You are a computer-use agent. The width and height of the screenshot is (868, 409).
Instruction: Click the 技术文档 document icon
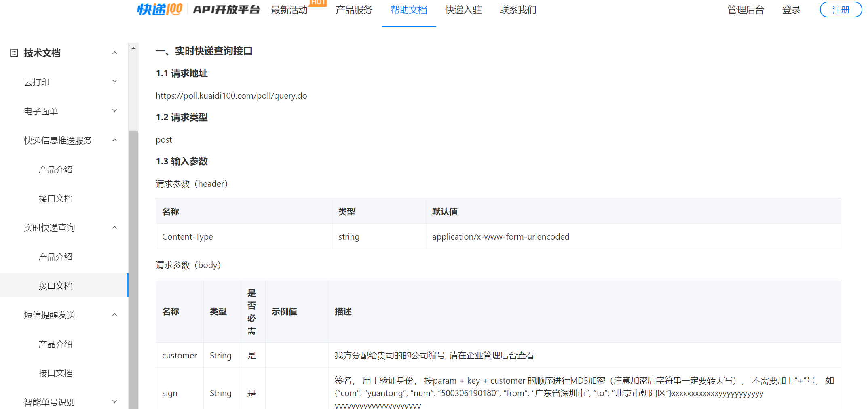tap(14, 53)
